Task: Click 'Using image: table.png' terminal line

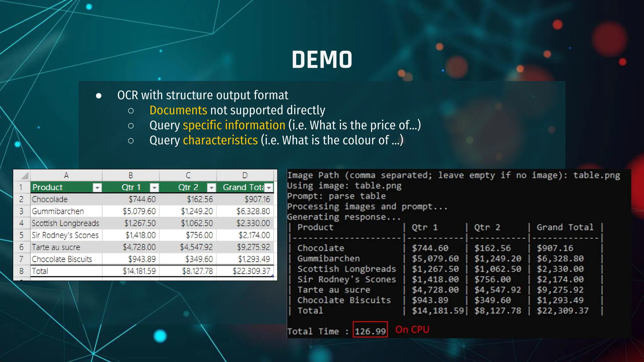Action: pyautogui.click(x=344, y=186)
